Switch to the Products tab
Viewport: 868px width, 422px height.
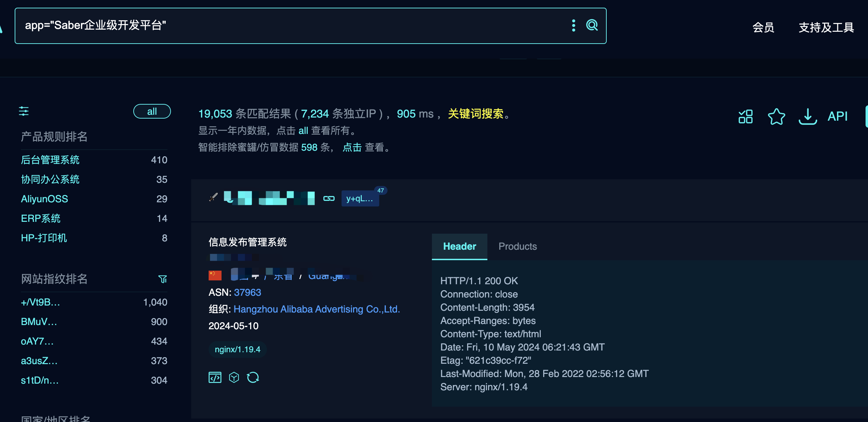(517, 247)
